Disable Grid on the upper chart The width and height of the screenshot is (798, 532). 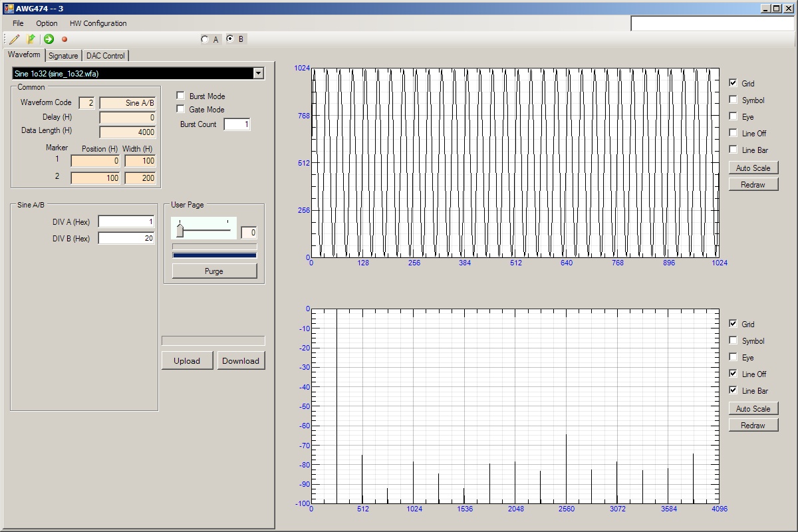pos(733,83)
